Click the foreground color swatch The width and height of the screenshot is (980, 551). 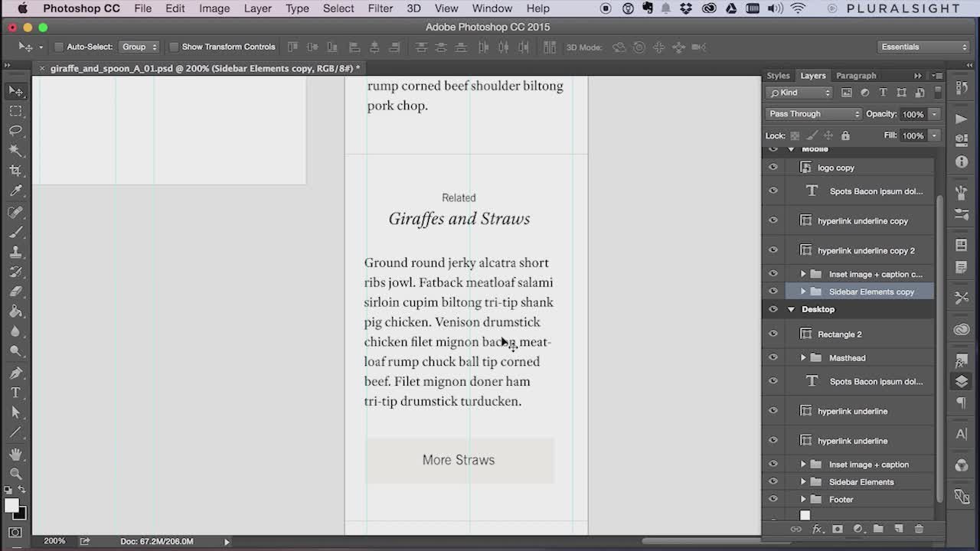click(x=11, y=506)
